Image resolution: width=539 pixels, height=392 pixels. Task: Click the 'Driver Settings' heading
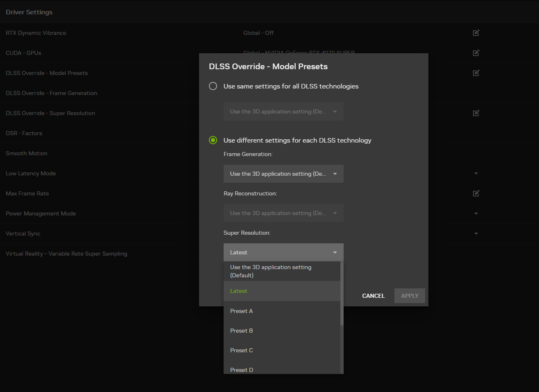coord(29,12)
